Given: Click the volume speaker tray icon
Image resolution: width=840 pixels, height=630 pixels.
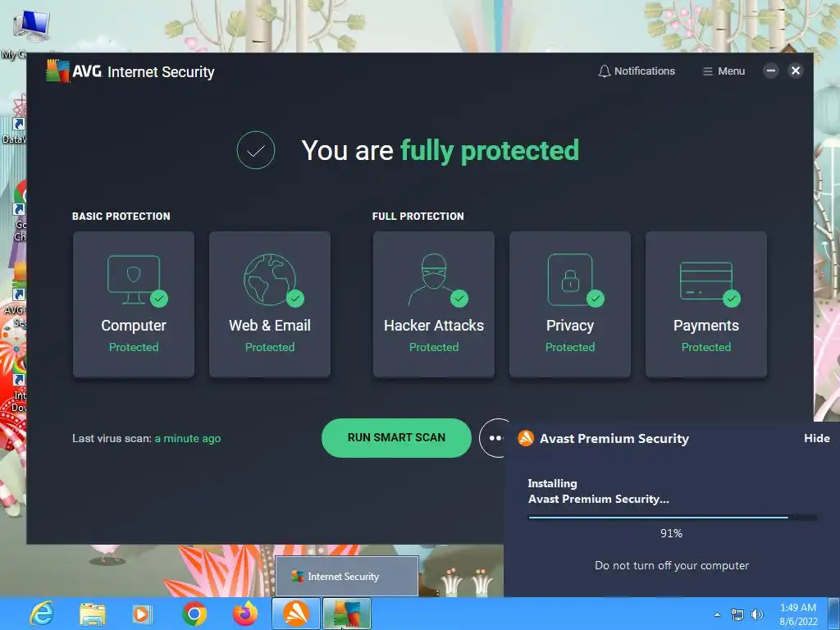Looking at the screenshot, I should (757, 614).
